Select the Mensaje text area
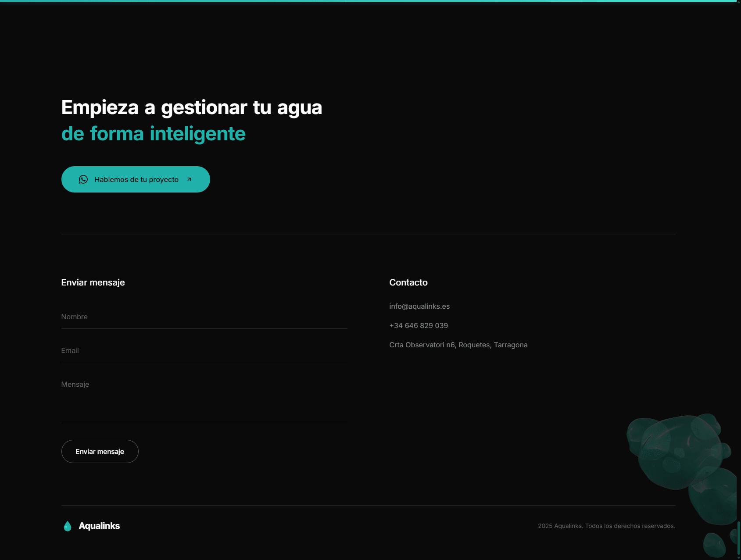741x560 pixels. click(204, 399)
